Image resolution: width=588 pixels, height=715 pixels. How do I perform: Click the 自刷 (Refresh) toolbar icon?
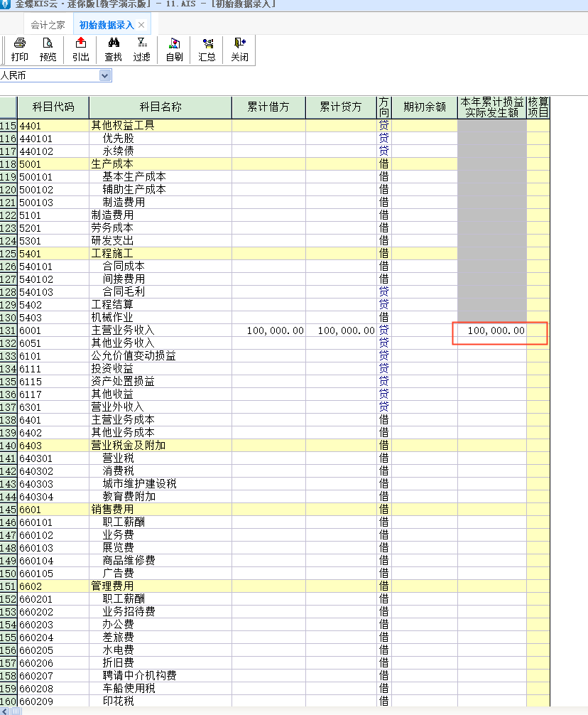click(174, 49)
